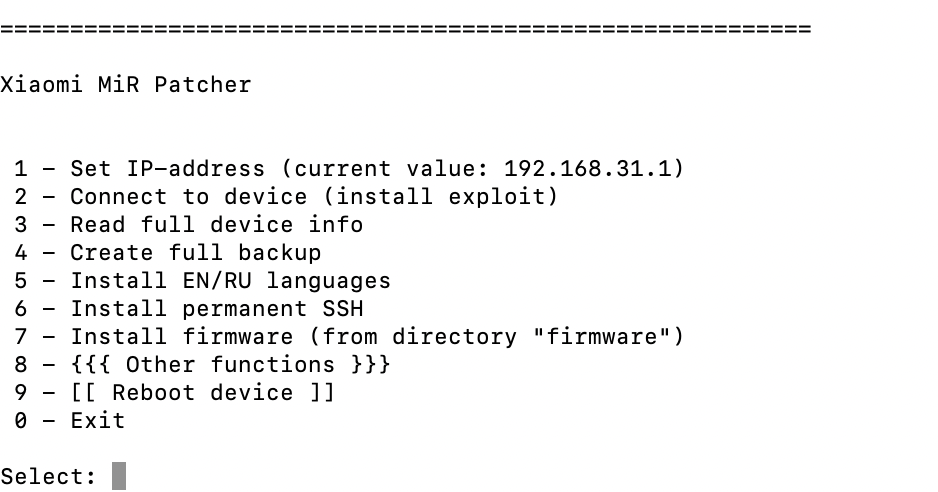
Task: Choose the Exit option
Action: pos(97,421)
